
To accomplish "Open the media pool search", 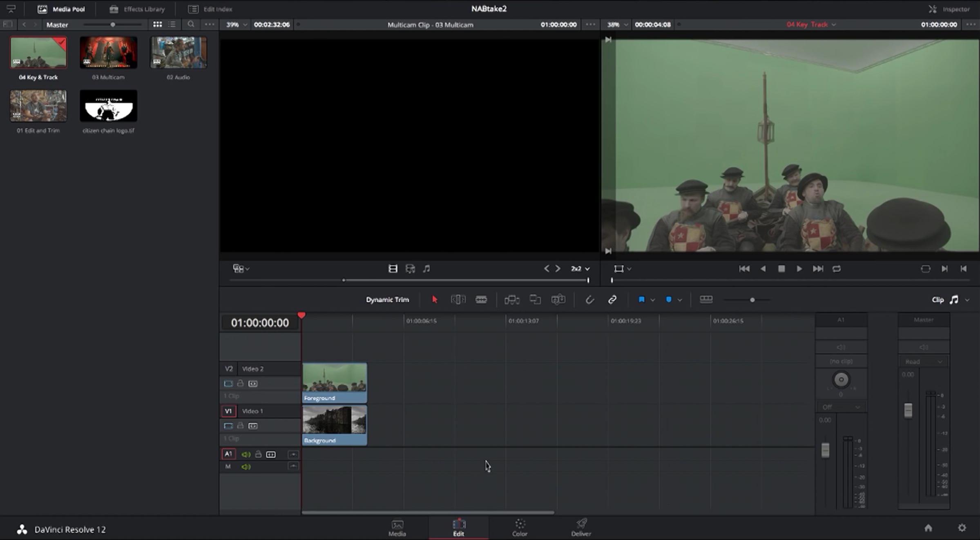I will pyautogui.click(x=191, y=24).
